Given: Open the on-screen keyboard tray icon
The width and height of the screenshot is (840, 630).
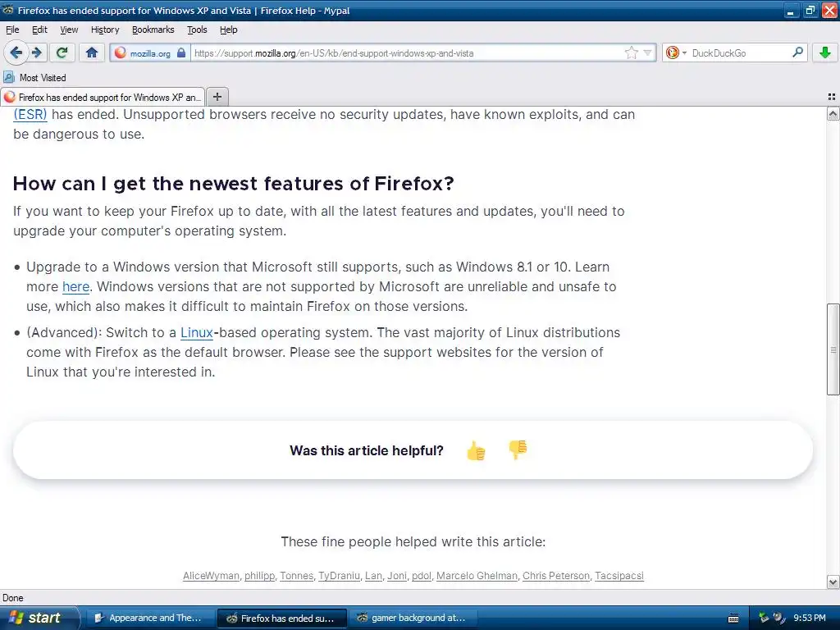Looking at the screenshot, I should (x=734, y=619).
